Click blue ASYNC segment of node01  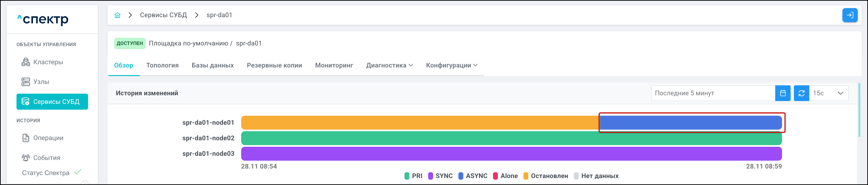[691, 123]
